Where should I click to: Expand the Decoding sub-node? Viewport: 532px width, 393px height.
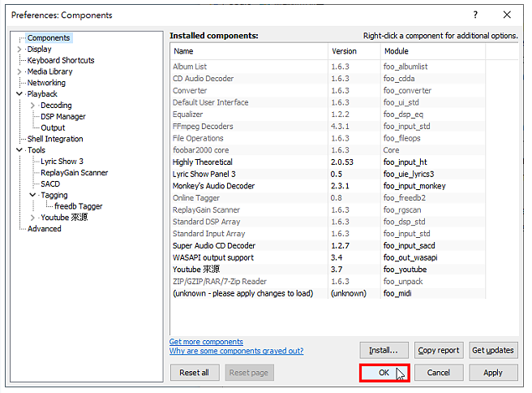(32, 106)
